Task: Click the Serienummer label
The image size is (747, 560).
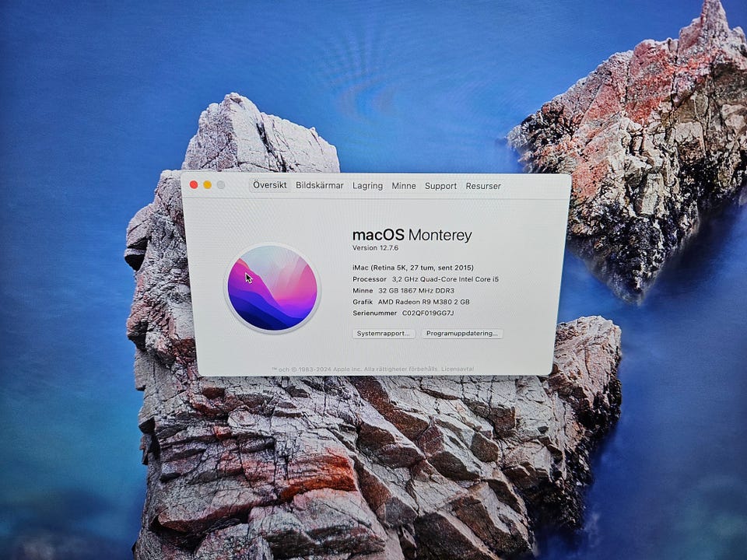Action: (374, 313)
